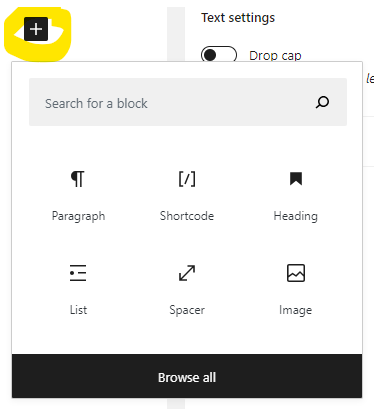Focus the Search for a block field

pos(188,102)
